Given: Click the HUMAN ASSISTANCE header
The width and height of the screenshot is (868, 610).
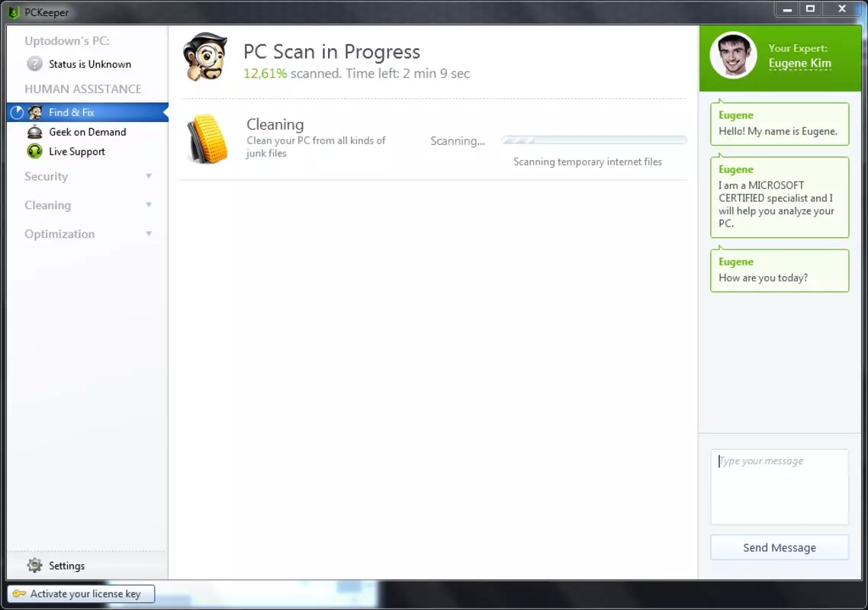Looking at the screenshot, I should click(83, 88).
